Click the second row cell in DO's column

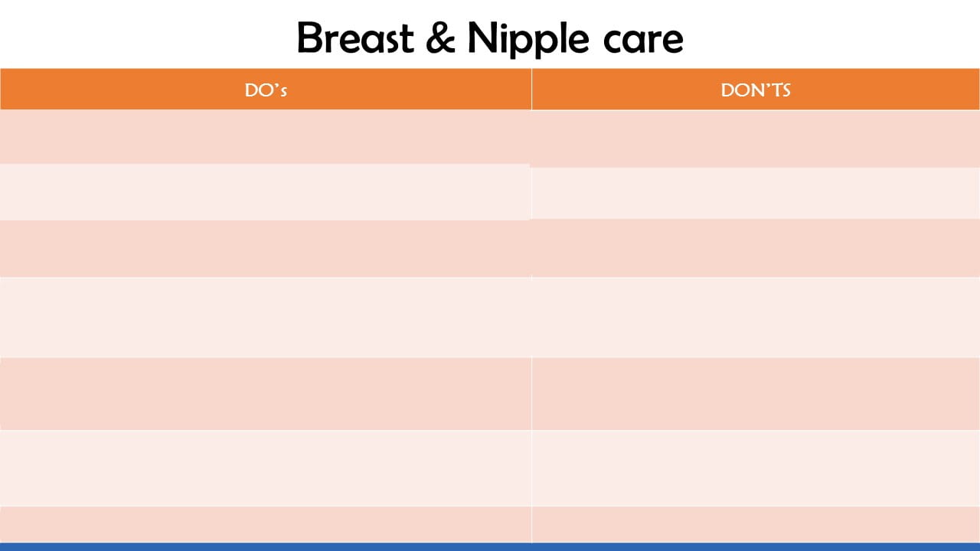coord(266,192)
